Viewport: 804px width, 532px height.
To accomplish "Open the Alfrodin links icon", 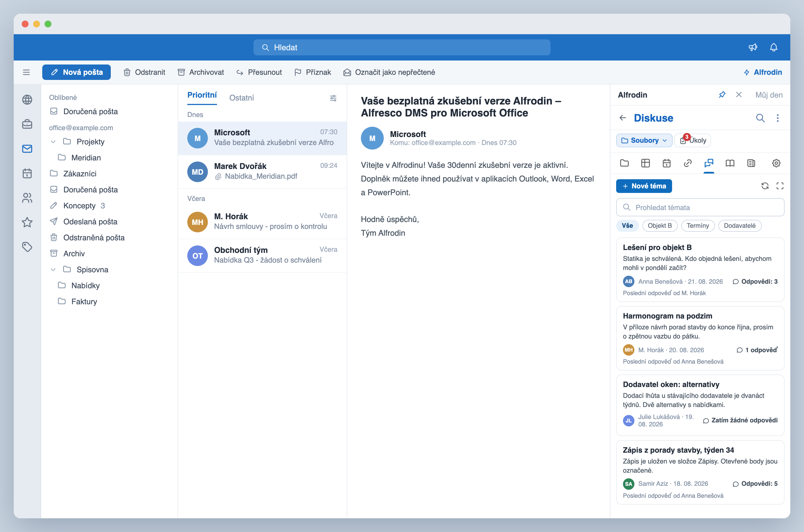I will (688, 163).
